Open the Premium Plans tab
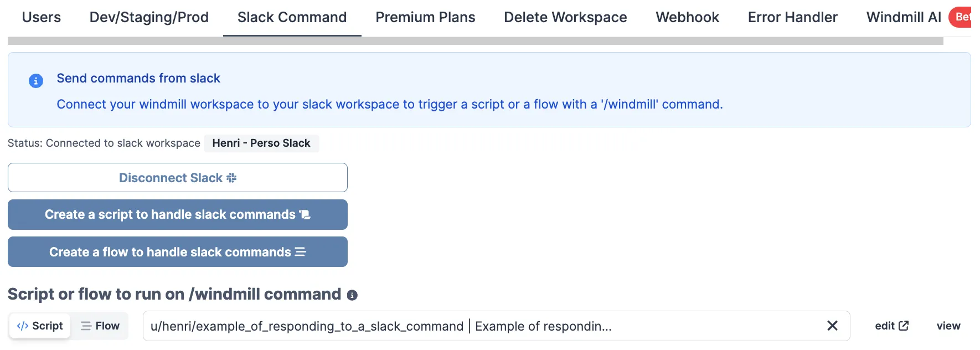 425,17
